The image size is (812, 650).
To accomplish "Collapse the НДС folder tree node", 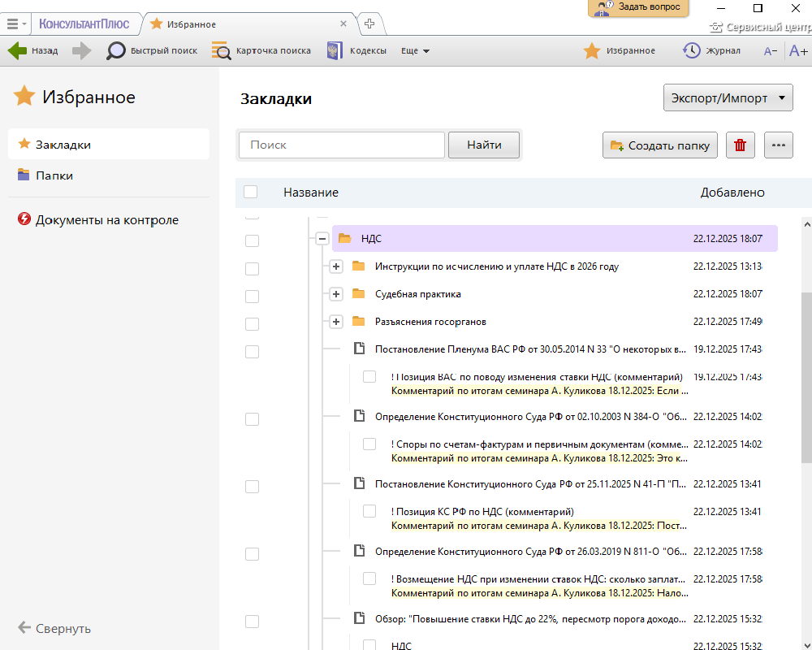I will point(322,239).
